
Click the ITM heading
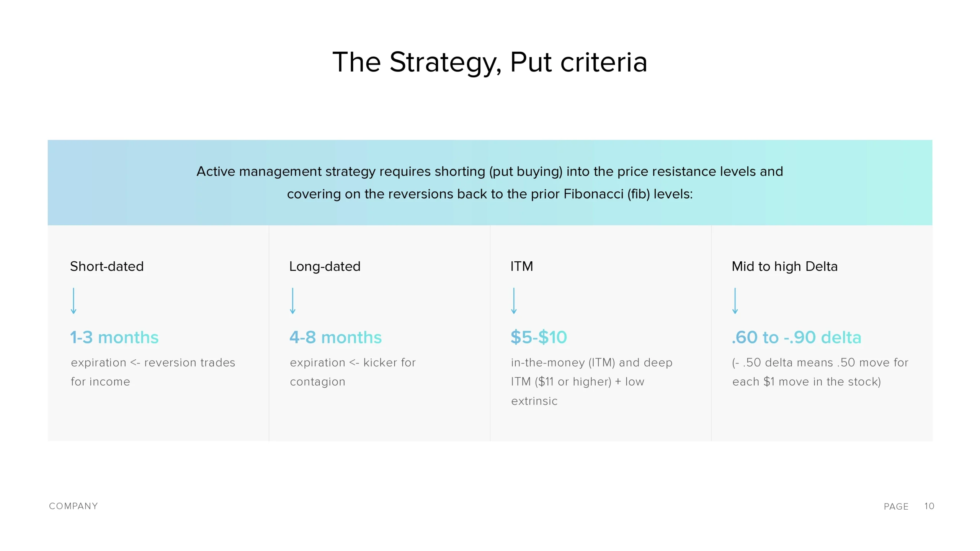tap(521, 266)
